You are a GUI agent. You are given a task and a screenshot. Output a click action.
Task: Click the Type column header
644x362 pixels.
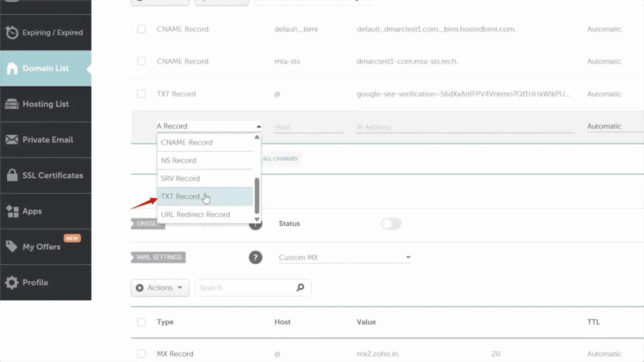click(x=165, y=322)
